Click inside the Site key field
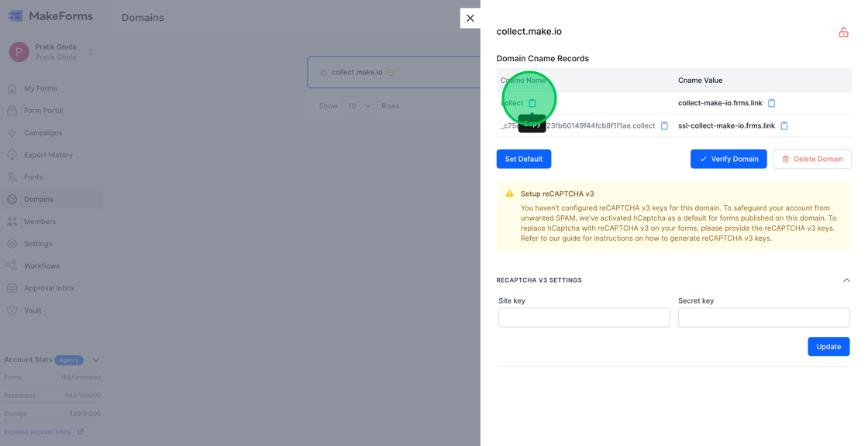 pos(584,317)
